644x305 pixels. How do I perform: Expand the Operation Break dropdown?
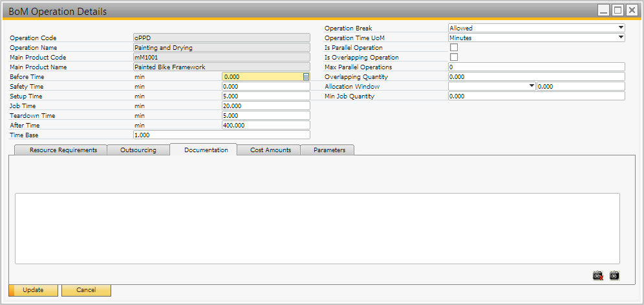(x=621, y=28)
